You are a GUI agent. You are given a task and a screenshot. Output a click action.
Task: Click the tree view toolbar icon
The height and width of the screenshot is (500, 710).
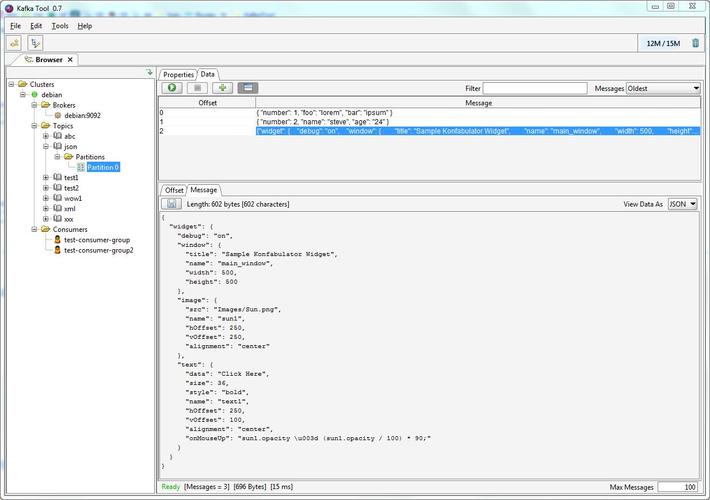point(35,43)
